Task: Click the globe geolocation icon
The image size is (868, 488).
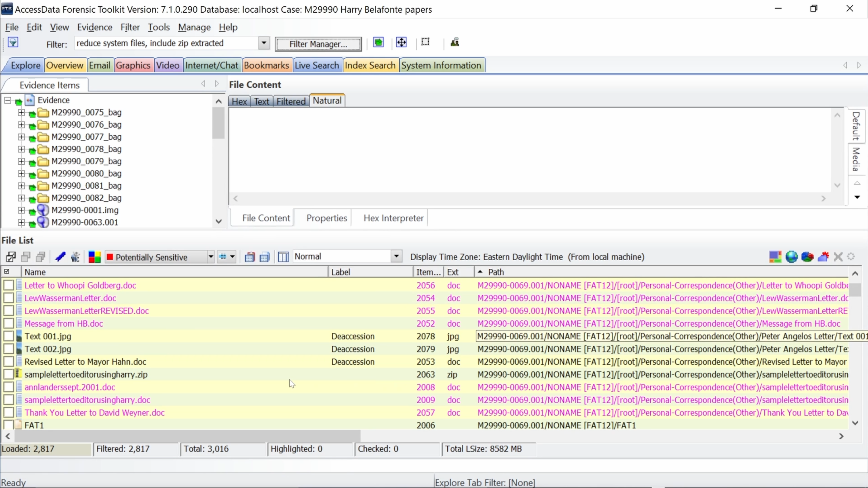Action: [x=792, y=257]
